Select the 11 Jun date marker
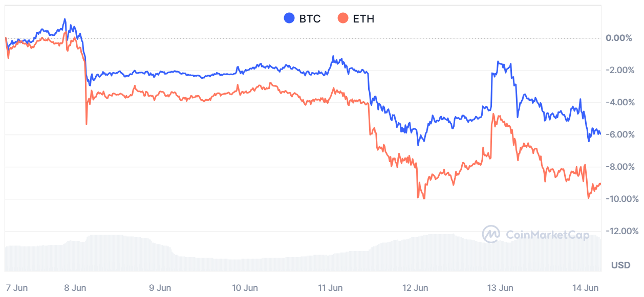Image resolution: width=644 pixels, height=297 pixels. coord(330,287)
